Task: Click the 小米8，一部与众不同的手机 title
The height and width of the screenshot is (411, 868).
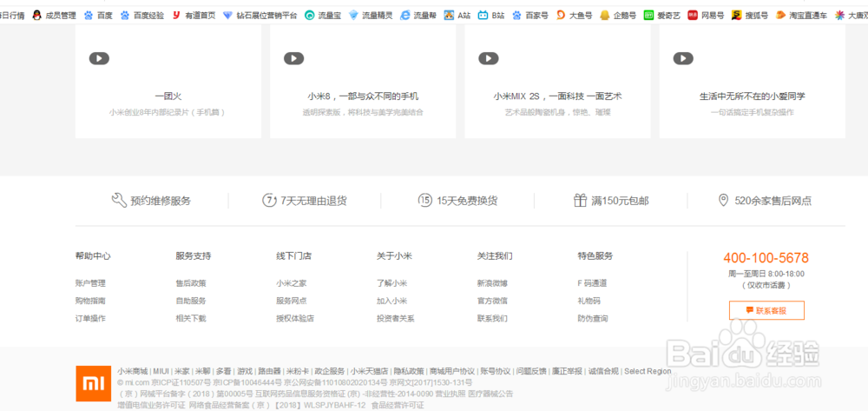Action: [363, 96]
